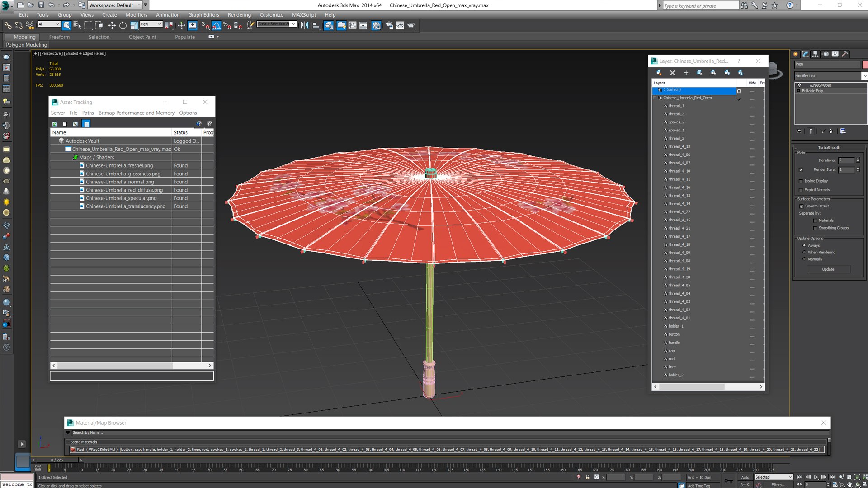868x488 pixels.
Task: Click Go to End playback button
Action: [832, 477]
